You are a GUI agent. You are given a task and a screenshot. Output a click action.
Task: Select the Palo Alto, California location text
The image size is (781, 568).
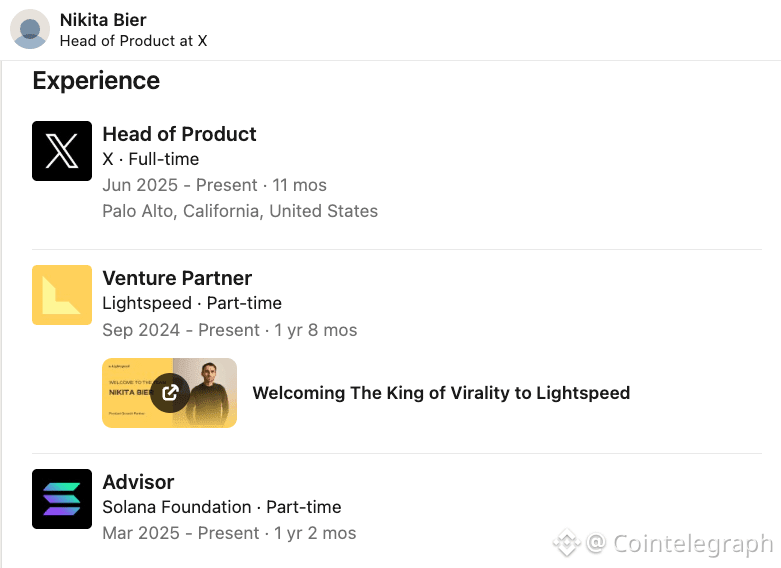[x=240, y=211]
